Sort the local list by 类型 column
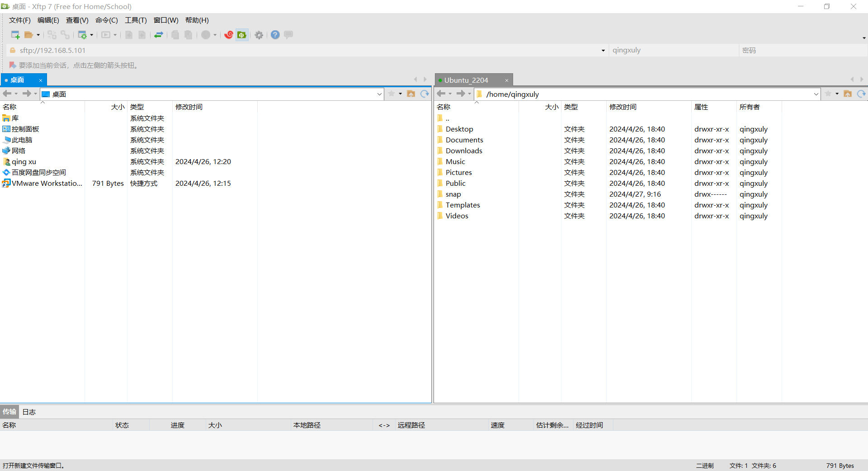Screen dimensions: 868x471 pos(149,107)
